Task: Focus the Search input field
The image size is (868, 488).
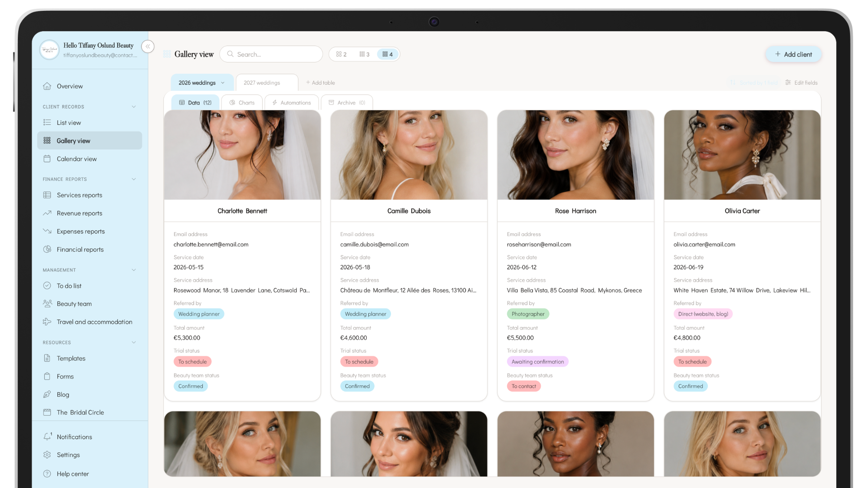Action: (x=271, y=54)
